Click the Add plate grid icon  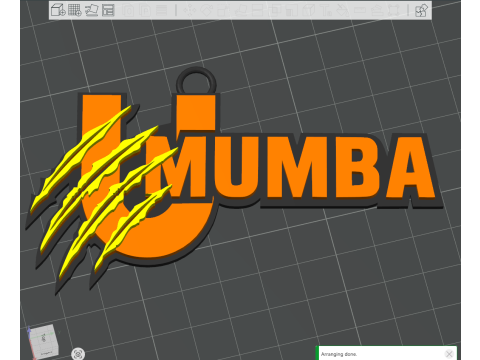click(75, 10)
